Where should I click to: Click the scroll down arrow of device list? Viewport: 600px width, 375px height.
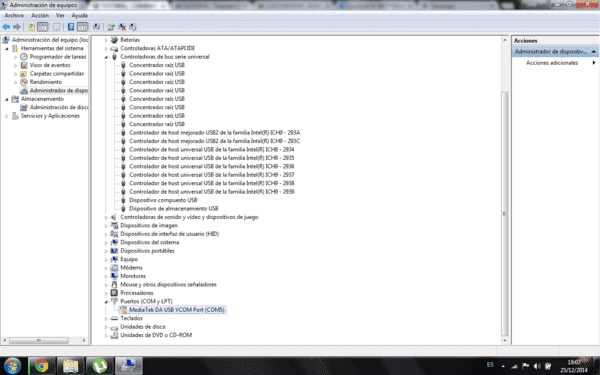(505, 340)
